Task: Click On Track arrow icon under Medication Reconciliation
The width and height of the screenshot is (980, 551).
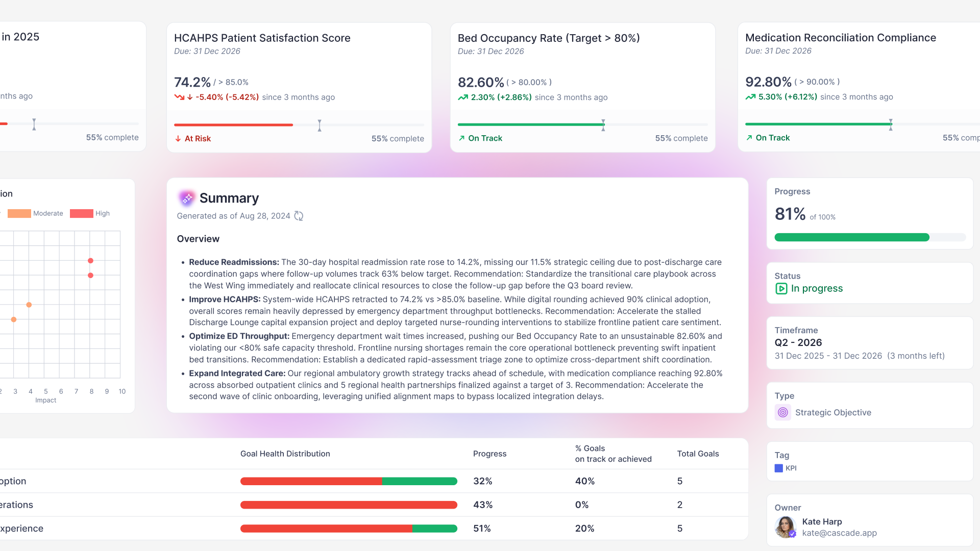Action: point(749,138)
